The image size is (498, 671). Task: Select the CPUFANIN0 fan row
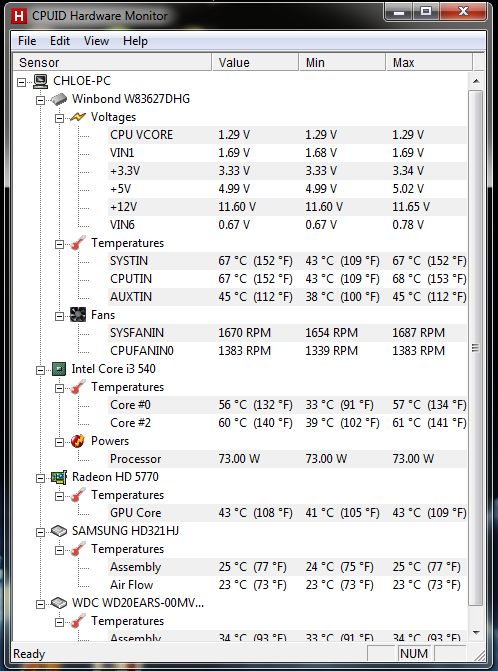pos(287,350)
